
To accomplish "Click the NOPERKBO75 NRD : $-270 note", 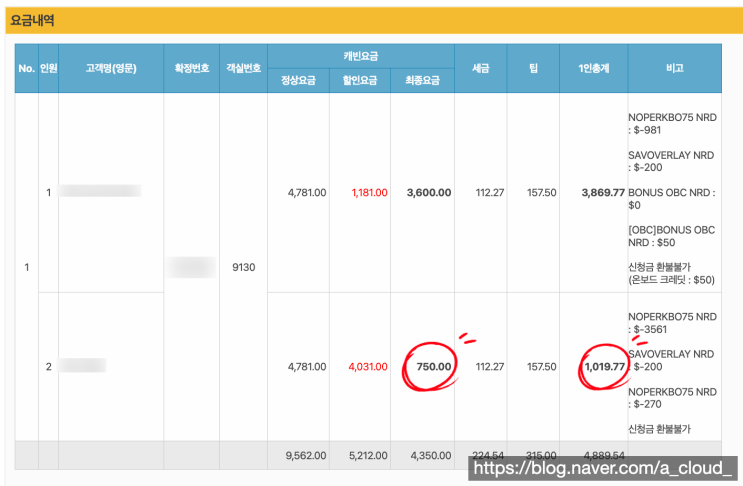I will (672, 398).
